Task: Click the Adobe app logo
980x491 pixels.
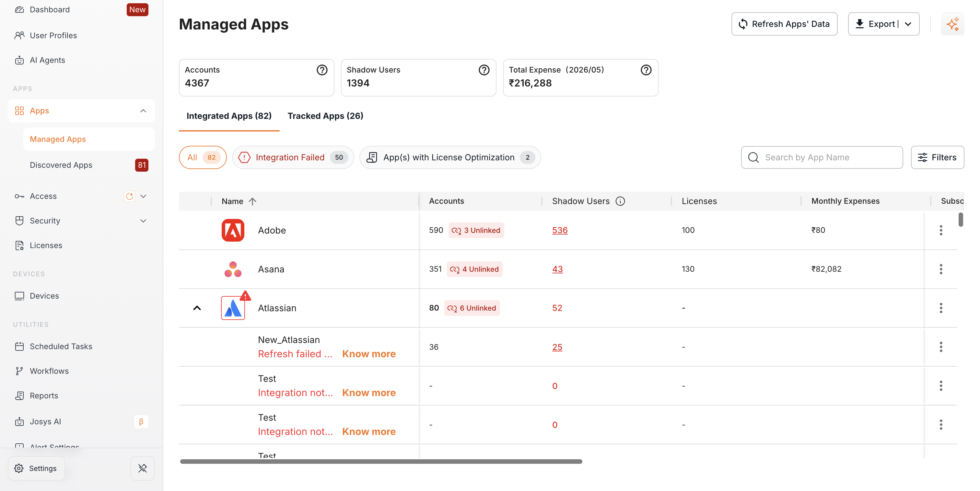Action: tap(233, 231)
